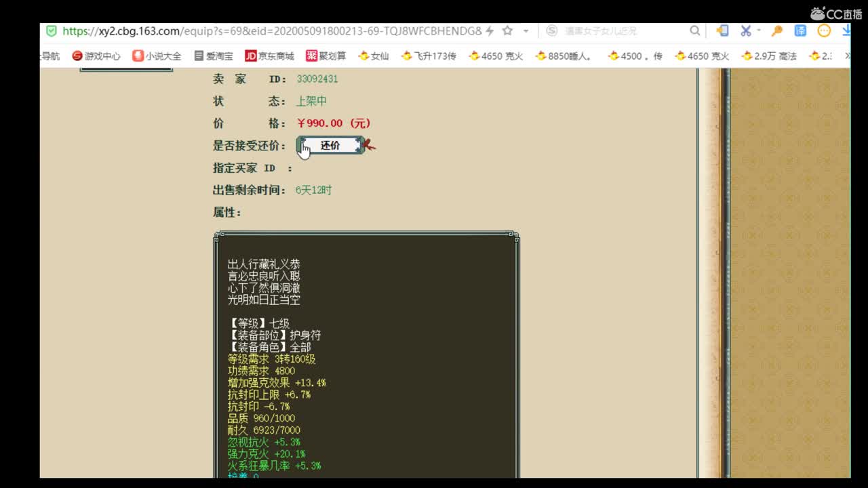Image resolution: width=868 pixels, height=488 pixels.
Task: Open the 8850睡人 bookmark
Action: [564, 56]
